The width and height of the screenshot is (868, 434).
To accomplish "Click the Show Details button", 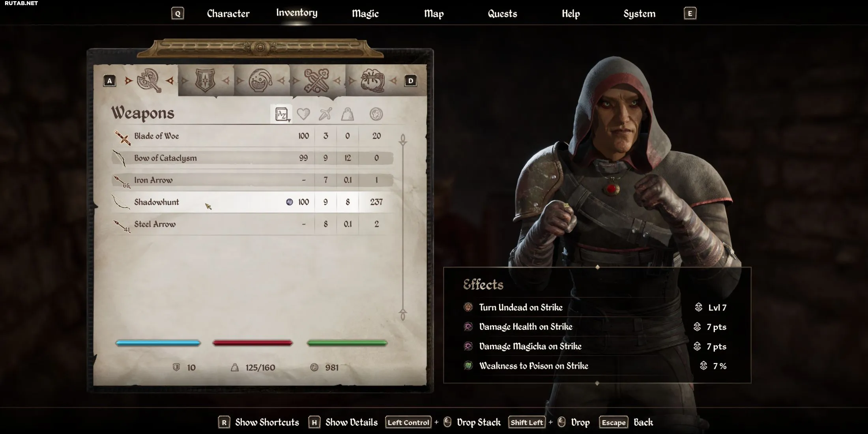I will tap(343, 423).
